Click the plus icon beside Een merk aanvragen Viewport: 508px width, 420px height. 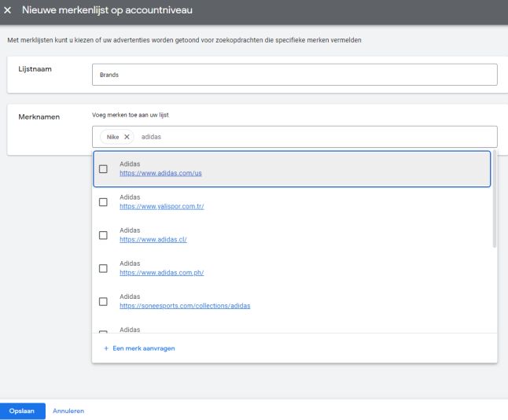point(106,348)
